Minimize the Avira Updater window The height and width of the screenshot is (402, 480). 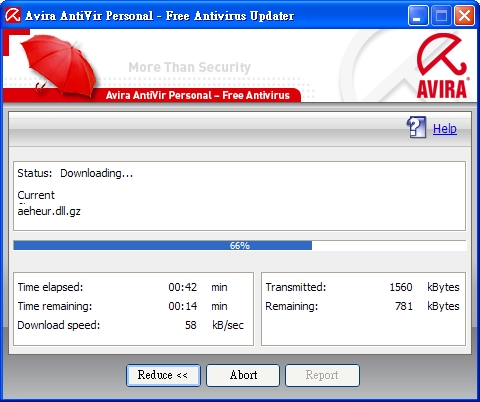[x=418, y=16]
